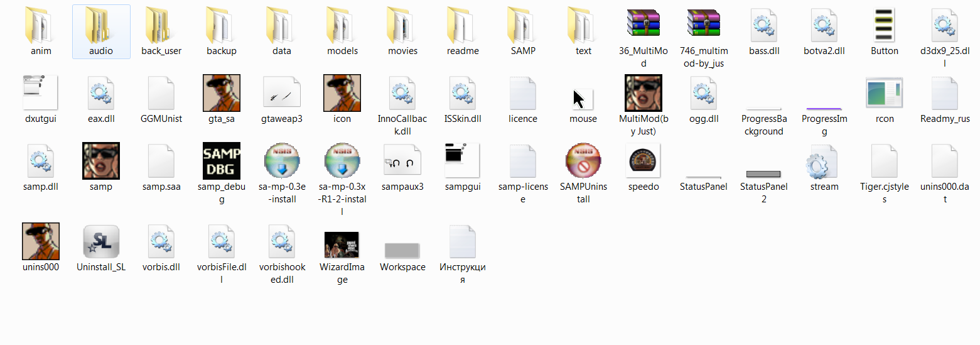Select the speedo gauge image
Image resolution: width=980 pixels, height=345 pixels.
coord(643,161)
